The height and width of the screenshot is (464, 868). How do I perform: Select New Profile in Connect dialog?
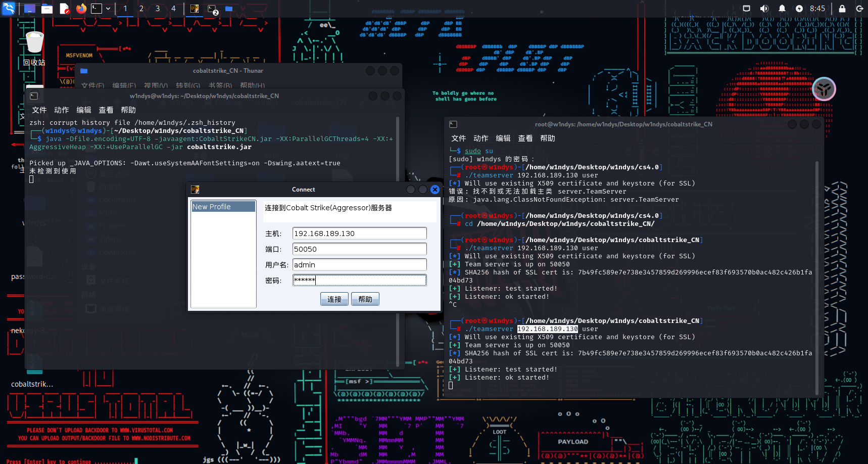[223, 207]
